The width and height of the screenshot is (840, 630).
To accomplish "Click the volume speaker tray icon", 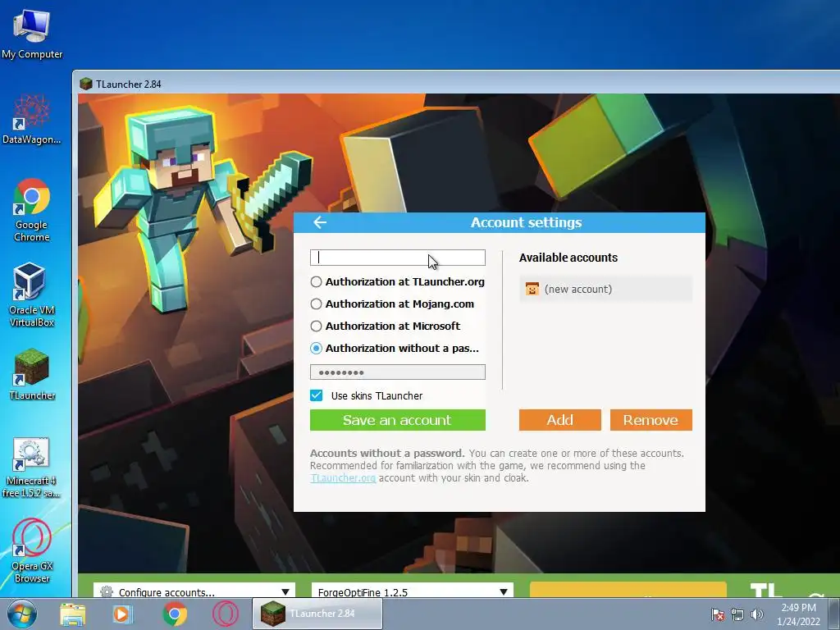I will (757, 614).
